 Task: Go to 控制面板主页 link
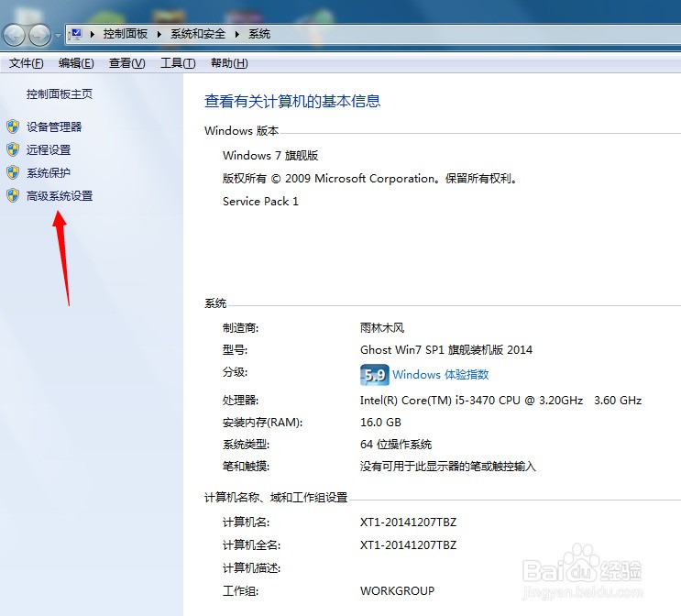click(60, 94)
